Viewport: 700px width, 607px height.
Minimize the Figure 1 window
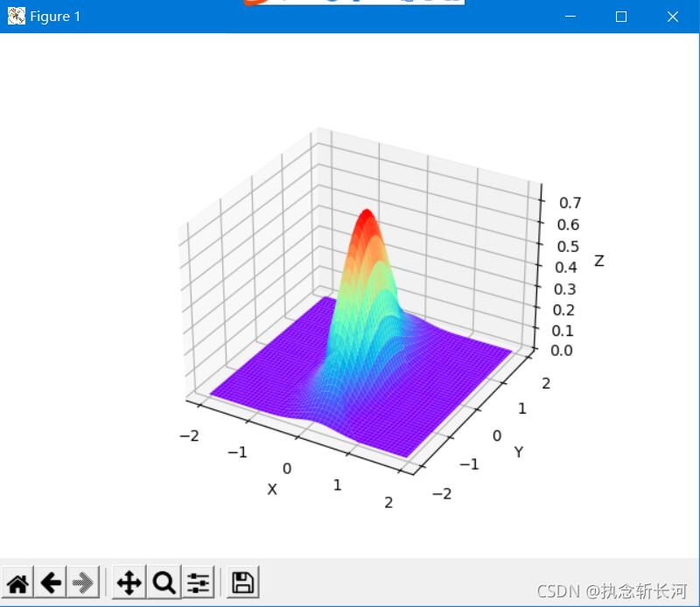coord(570,17)
